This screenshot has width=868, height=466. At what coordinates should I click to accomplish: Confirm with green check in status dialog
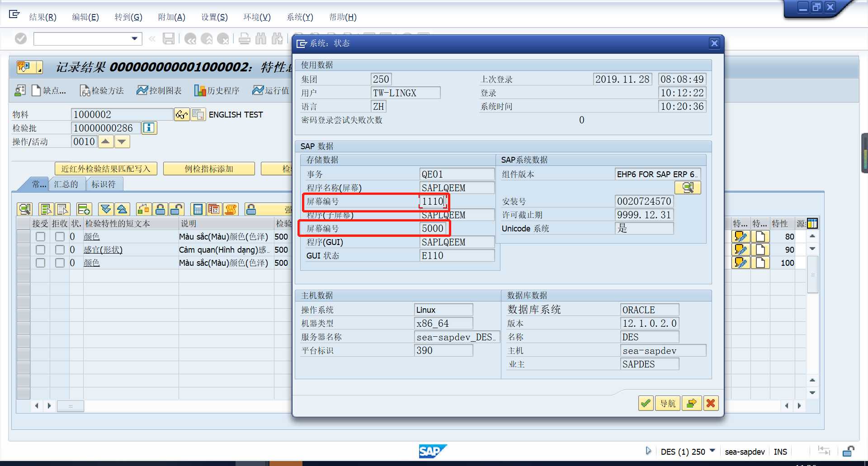click(x=646, y=403)
